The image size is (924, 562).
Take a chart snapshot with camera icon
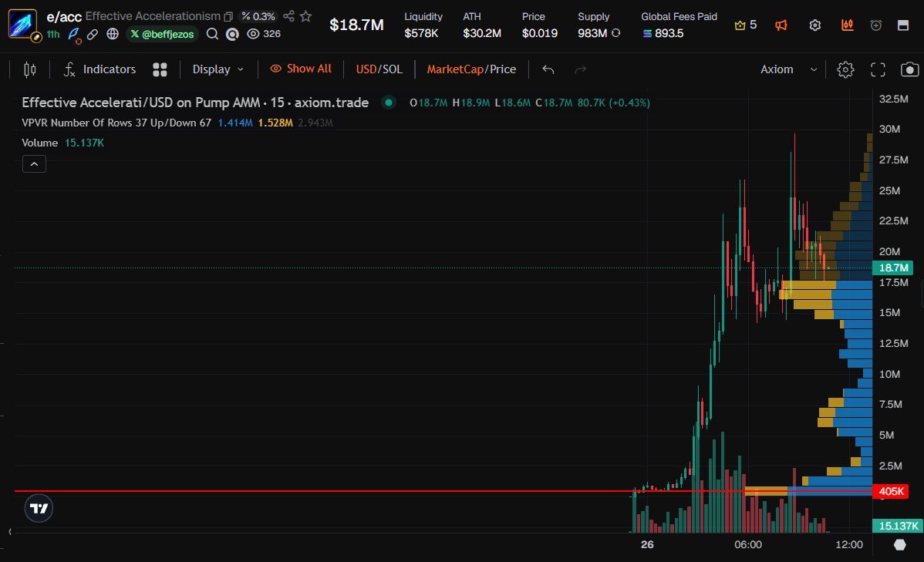click(910, 69)
